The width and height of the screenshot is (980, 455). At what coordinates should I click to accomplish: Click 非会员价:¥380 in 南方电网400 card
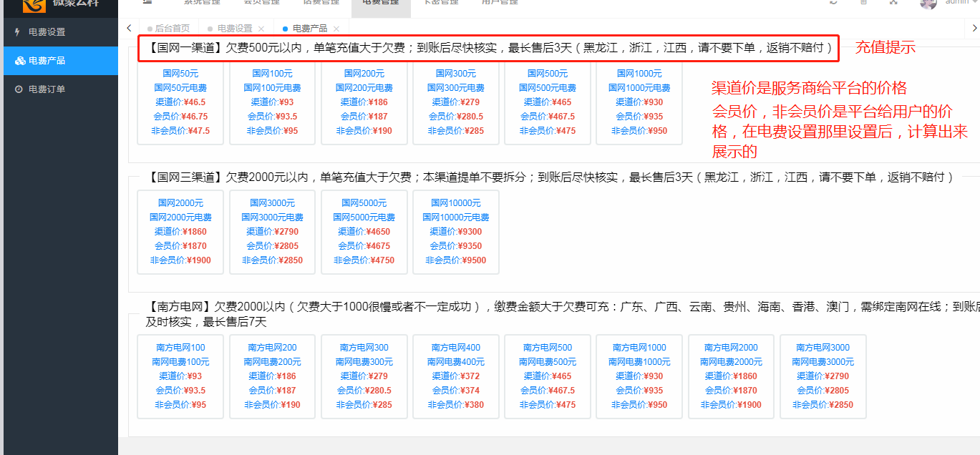(455, 405)
